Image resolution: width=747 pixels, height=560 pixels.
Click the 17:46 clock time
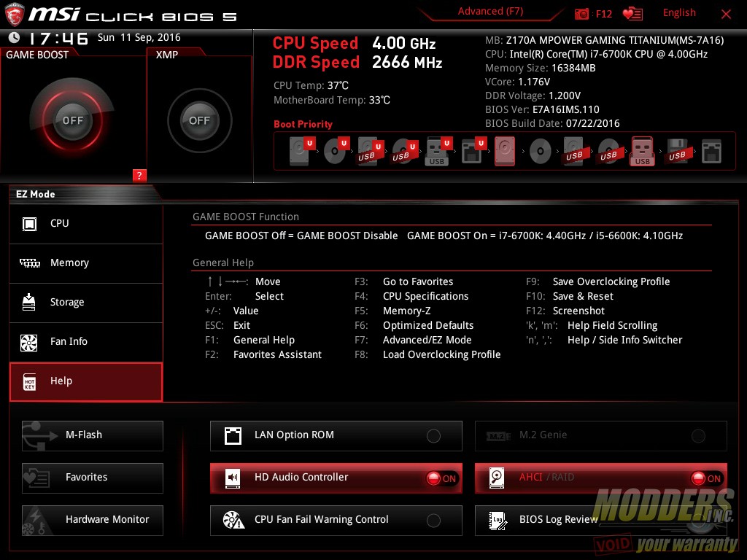click(58, 39)
